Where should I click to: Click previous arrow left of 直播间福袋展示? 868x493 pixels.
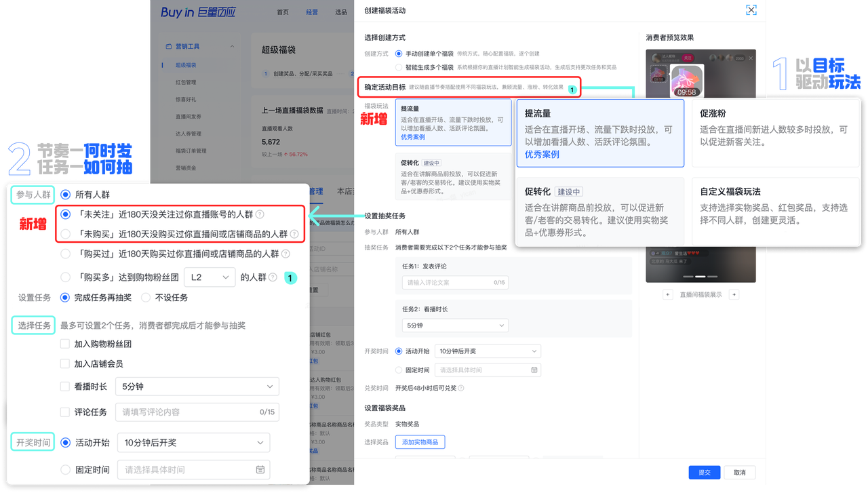click(x=668, y=294)
